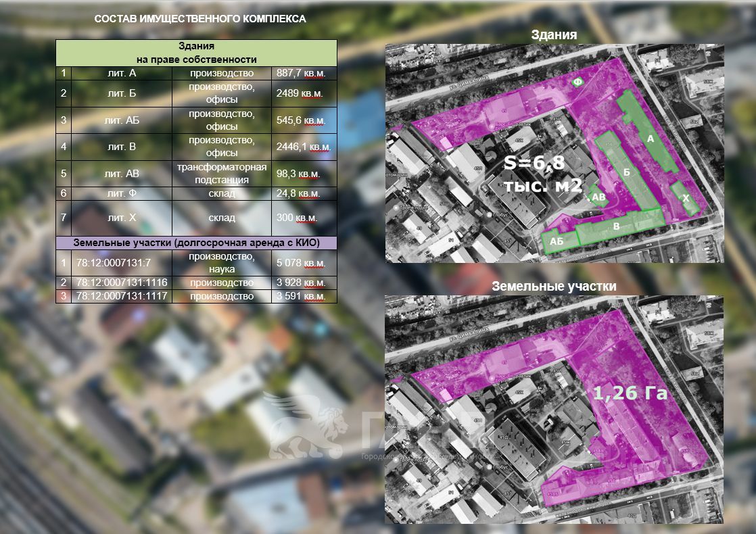Screen dimensions: 756x534
Task: Select the area value '98,3 кв.м.'
Action: point(298,174)
